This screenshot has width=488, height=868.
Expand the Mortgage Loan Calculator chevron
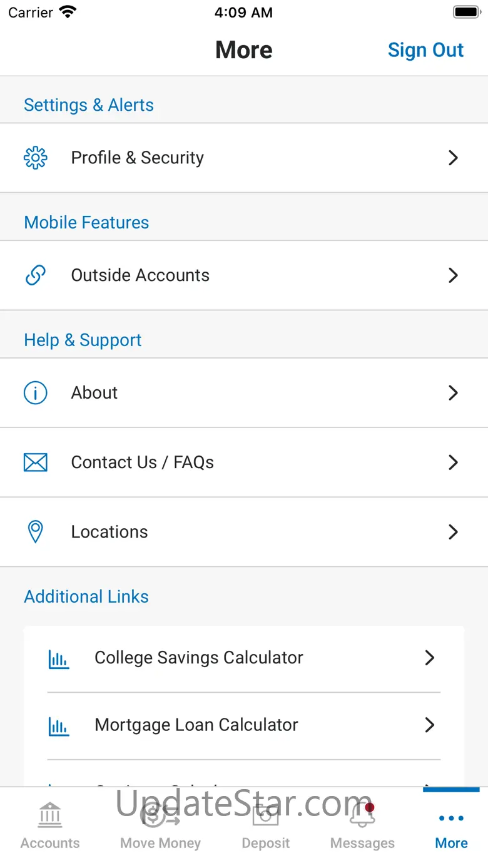(x=430, y=725)
